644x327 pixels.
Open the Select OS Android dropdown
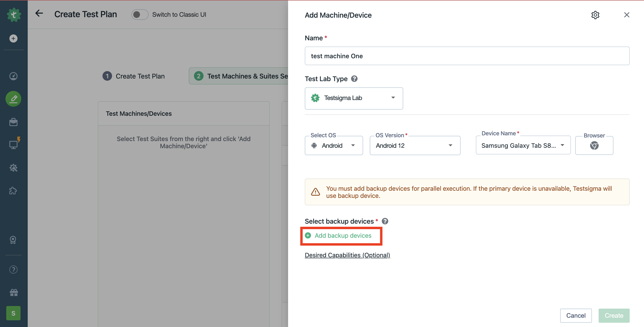[x=334, y=145]
